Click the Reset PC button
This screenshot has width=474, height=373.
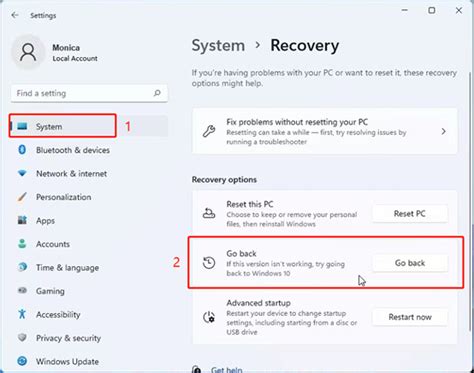tap(410, 213)
